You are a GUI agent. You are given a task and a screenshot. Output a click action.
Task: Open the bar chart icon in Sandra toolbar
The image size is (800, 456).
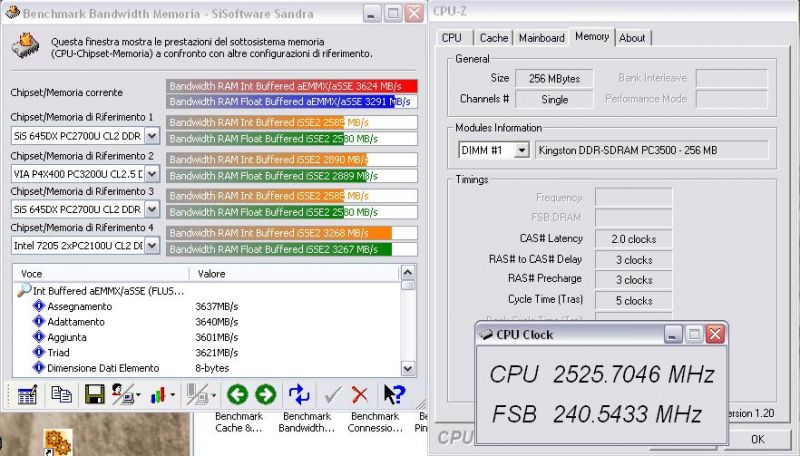click(x=159, y=394)
